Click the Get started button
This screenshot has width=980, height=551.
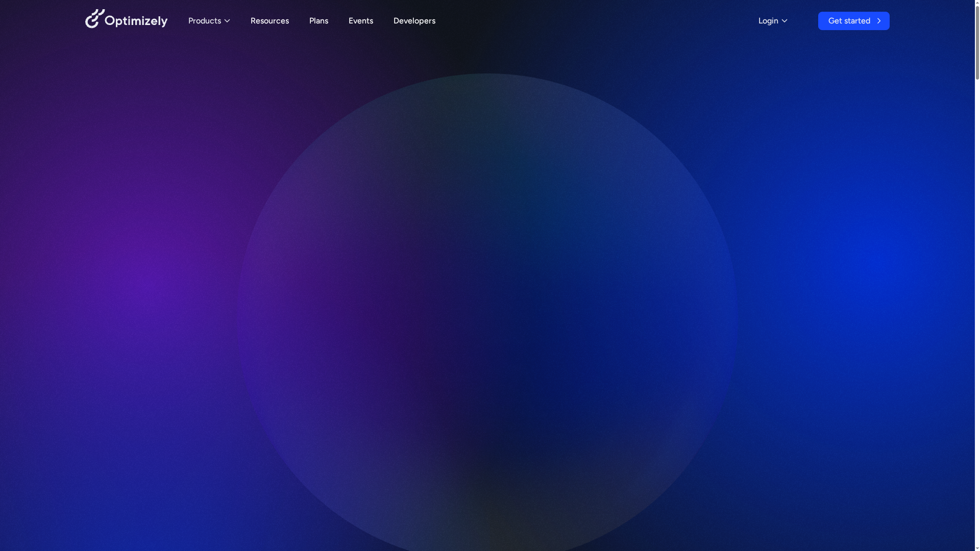coord(853,21)
